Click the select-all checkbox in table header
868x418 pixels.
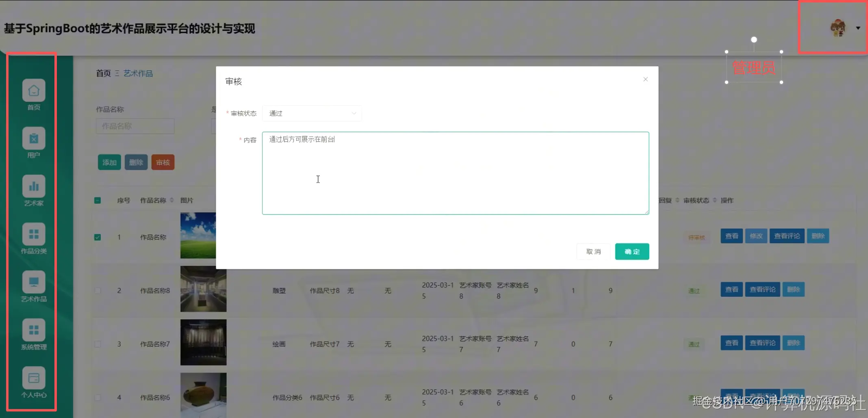(98, 200)
